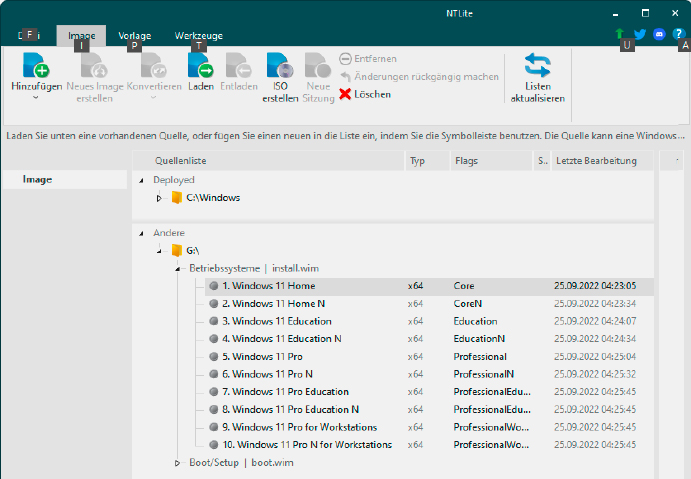Click the status dot for Windows 11 Pro
Viewport: 691px width, 479px height.
(214, 356)
